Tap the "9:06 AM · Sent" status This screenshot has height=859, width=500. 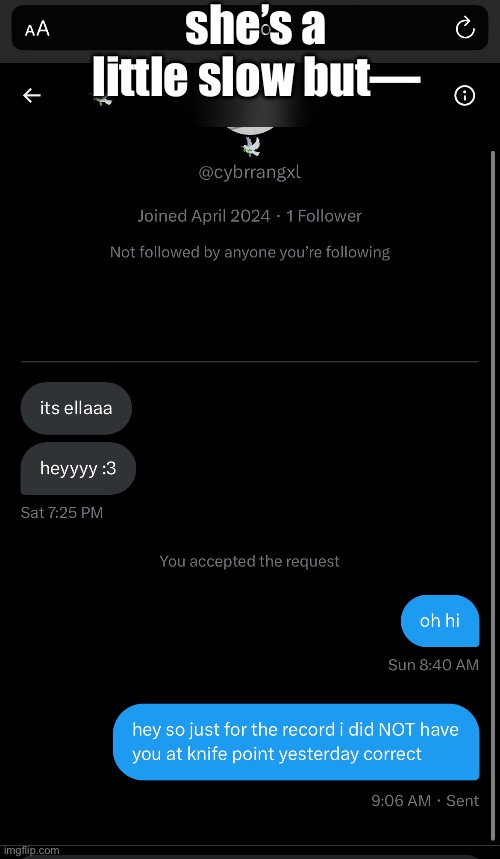(x=425, y=800)
